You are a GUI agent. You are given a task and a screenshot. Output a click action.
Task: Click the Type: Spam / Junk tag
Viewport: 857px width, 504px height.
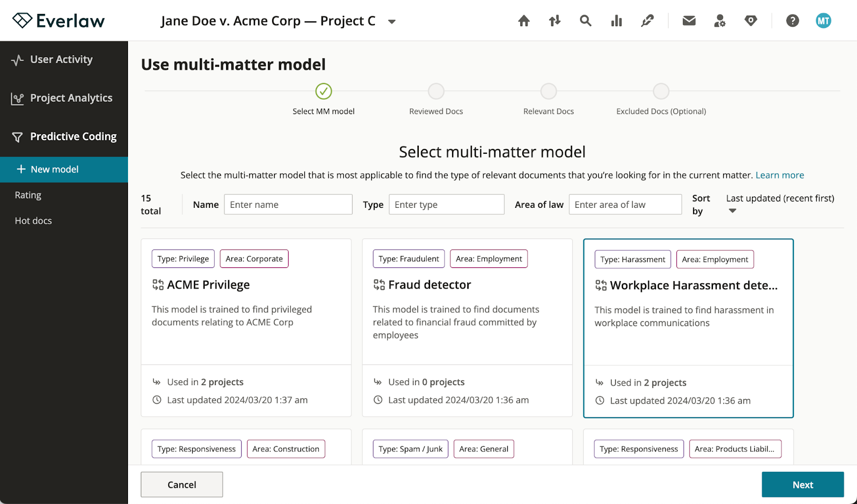pyautogui.click(x=411, y=449)
